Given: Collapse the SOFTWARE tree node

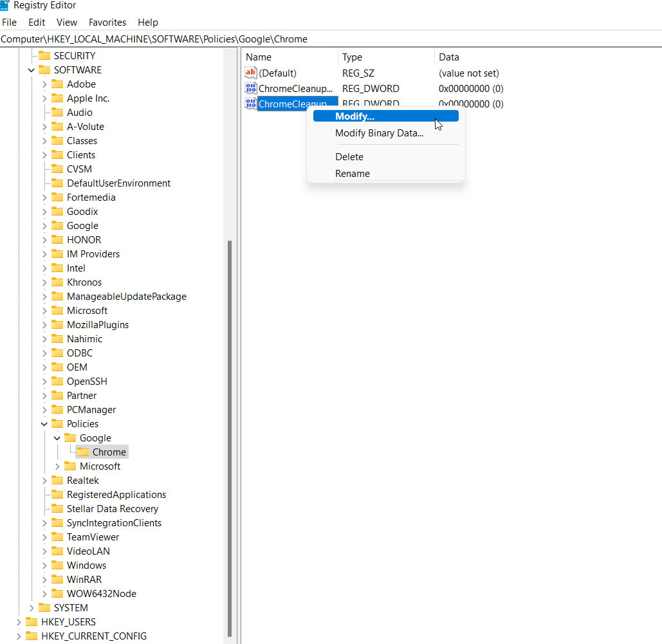Looking at the screenshot, I should (x=31, y=70).
